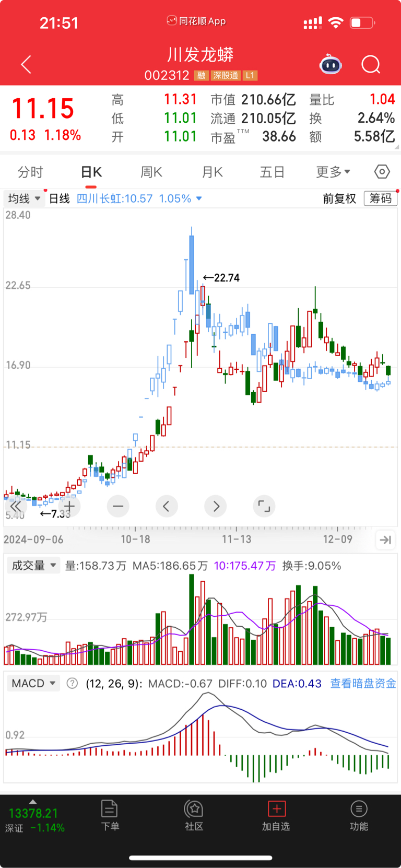Tap the 深证 index value 13378.21
This screenshot has height=868, width=401.
[x=33, y=813]
